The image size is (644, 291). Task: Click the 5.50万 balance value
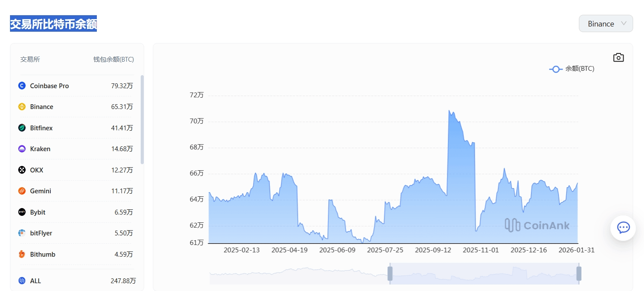pos(124,233)
